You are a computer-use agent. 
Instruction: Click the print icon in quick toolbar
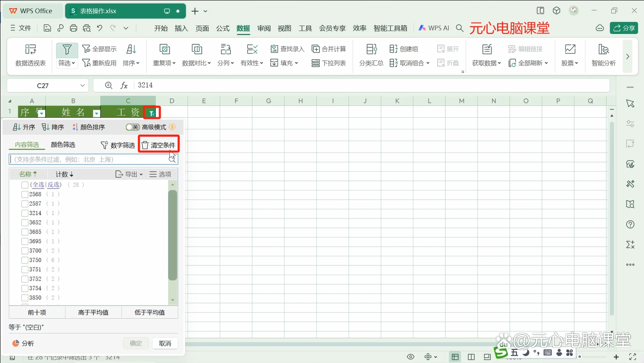pyautogui.click(x=74, y=28)
